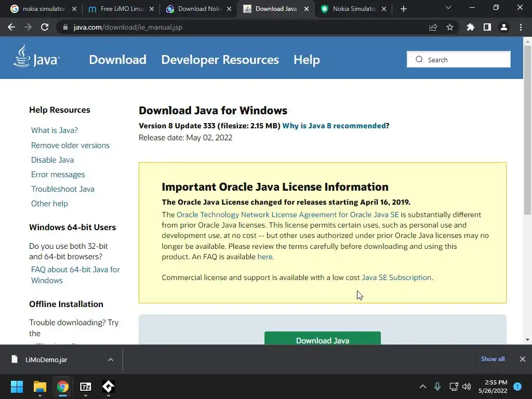Click 'Show all' downloads
The width and height of the screenshot is (532, 399).
click(x=493, y=359)
